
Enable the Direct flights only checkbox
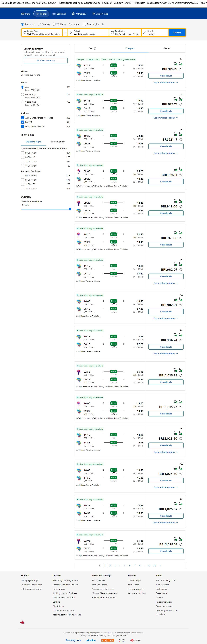point(84,24)
